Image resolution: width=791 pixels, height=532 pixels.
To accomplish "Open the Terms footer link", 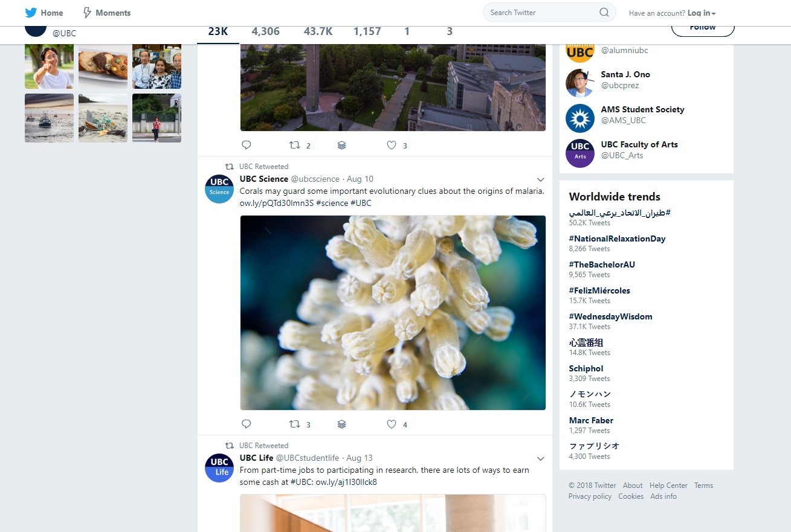I will 703,486.
